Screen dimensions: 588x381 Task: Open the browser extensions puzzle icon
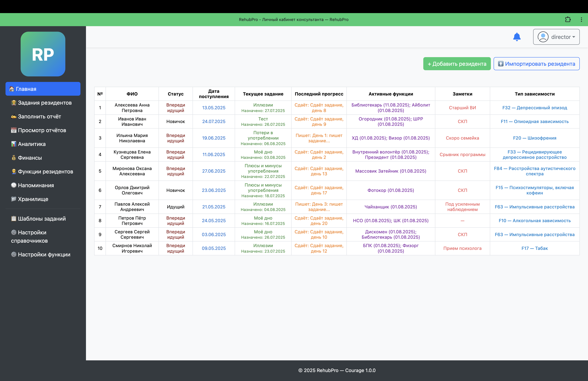pyautogui.click(x=568, y=20)
